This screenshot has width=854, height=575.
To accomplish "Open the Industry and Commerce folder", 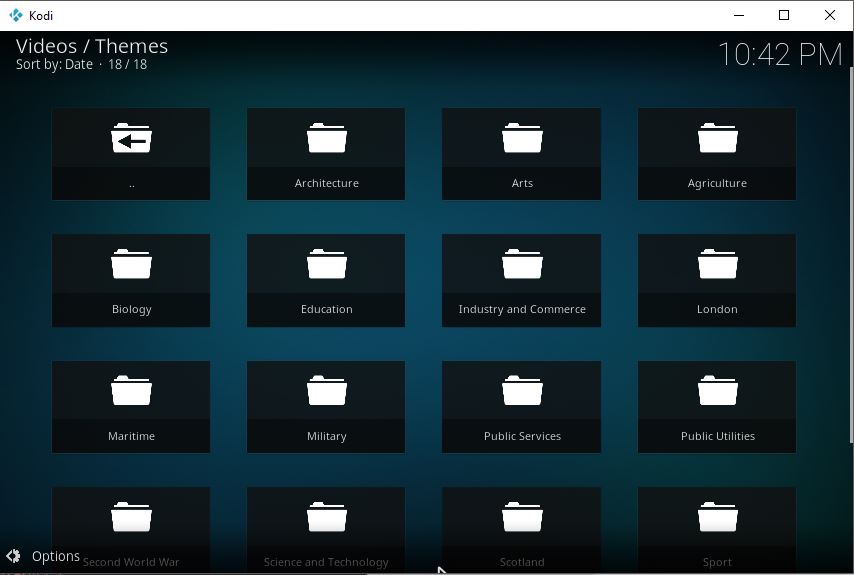I will coord(521,280).
